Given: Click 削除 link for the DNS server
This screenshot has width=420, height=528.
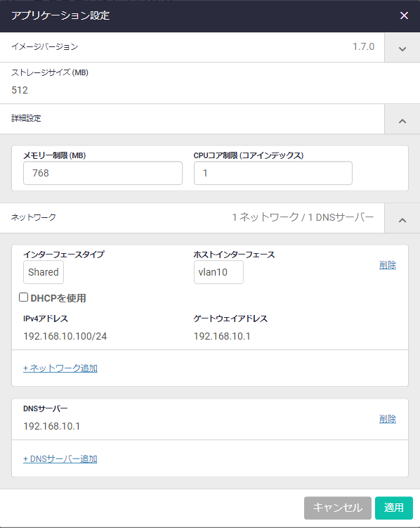Looking at the screenshot, I should pos(388,419).
